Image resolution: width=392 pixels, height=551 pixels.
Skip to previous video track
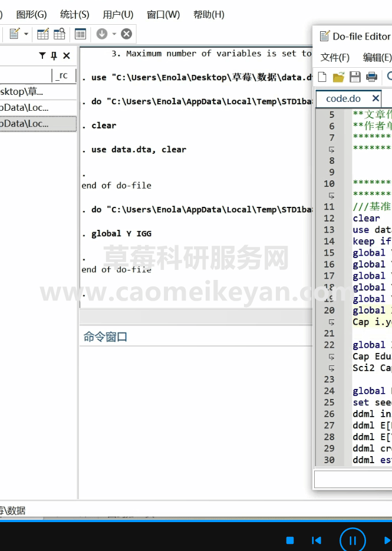[x=317, y=540]
